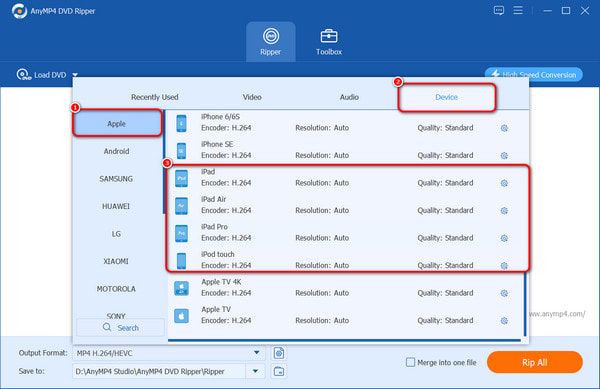Choose the iPad output profile
Image resolution: width=600 pixels, height=389 pixels.
[347, 179]
